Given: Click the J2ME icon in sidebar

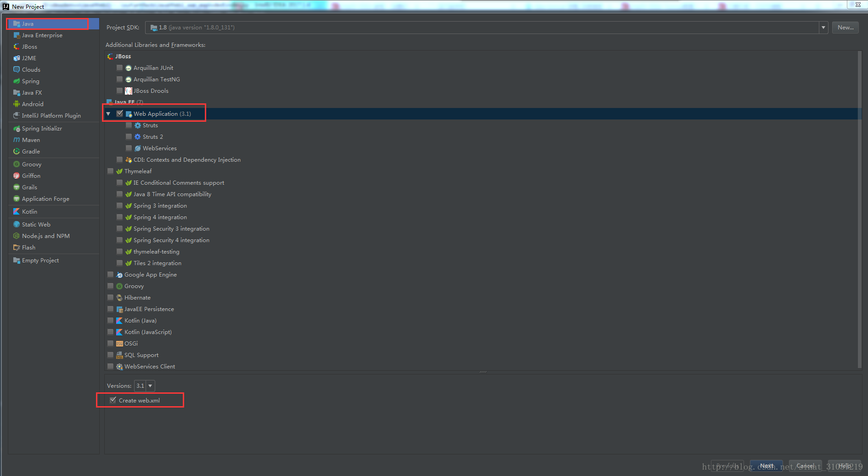Looking at the screenshot, I should 17,58.
